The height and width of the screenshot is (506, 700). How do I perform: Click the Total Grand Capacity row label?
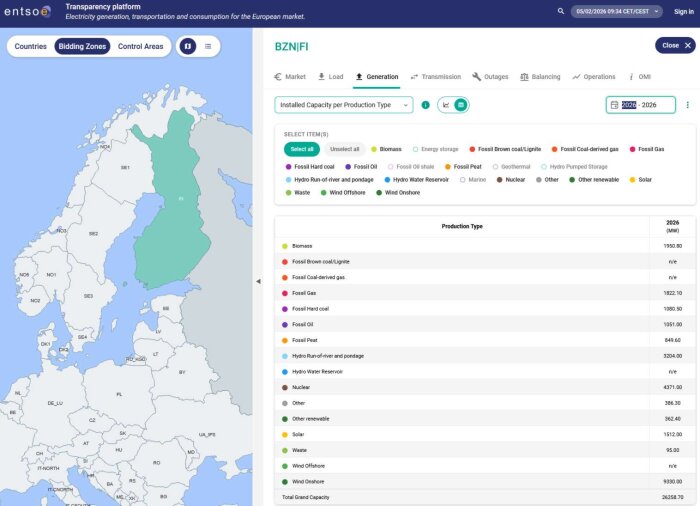pos(305,497)
